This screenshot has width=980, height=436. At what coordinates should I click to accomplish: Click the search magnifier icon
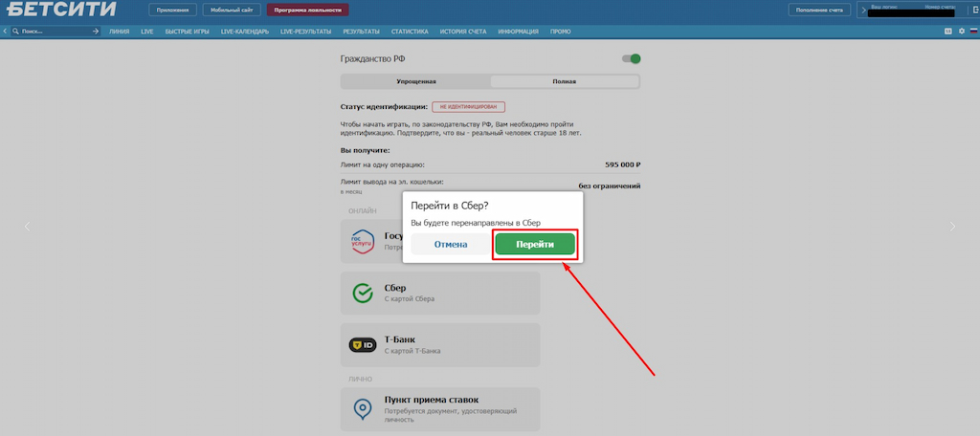(16, 31)
